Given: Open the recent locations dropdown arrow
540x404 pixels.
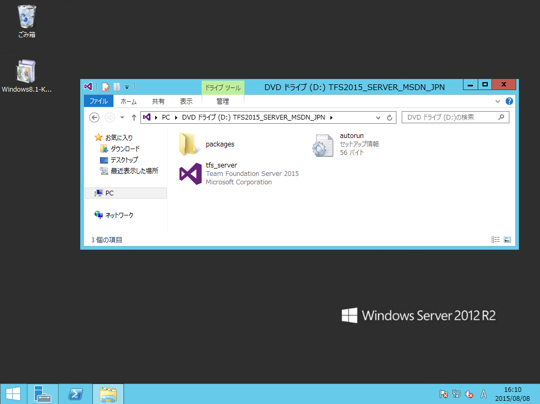Looking at the screenshot, I should pos(122,117).
